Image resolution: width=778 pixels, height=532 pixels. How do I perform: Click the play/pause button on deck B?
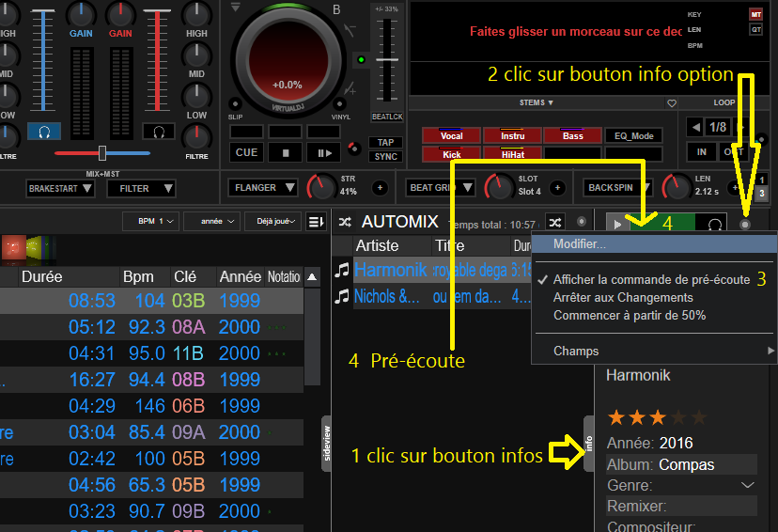(x=323, y=153)
